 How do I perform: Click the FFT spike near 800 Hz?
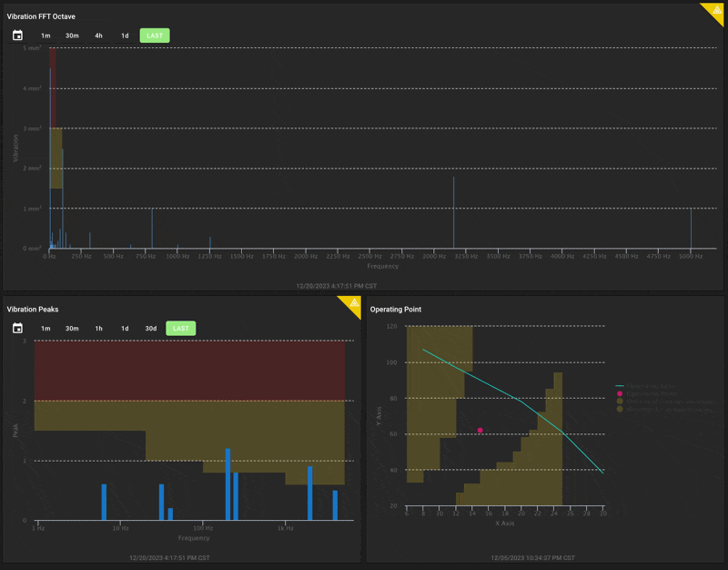[152, 229]
